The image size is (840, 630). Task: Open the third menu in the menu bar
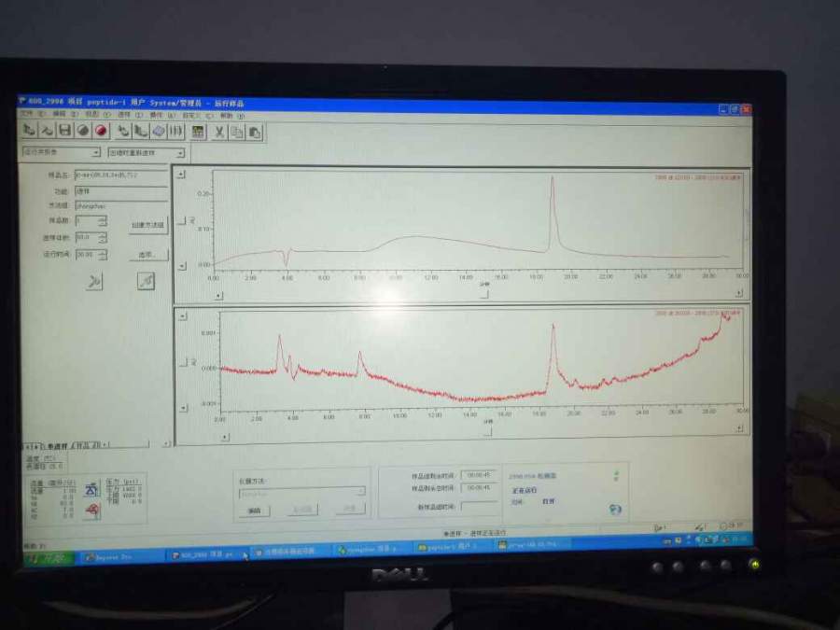pyautogui.click(x=97, y=114)
